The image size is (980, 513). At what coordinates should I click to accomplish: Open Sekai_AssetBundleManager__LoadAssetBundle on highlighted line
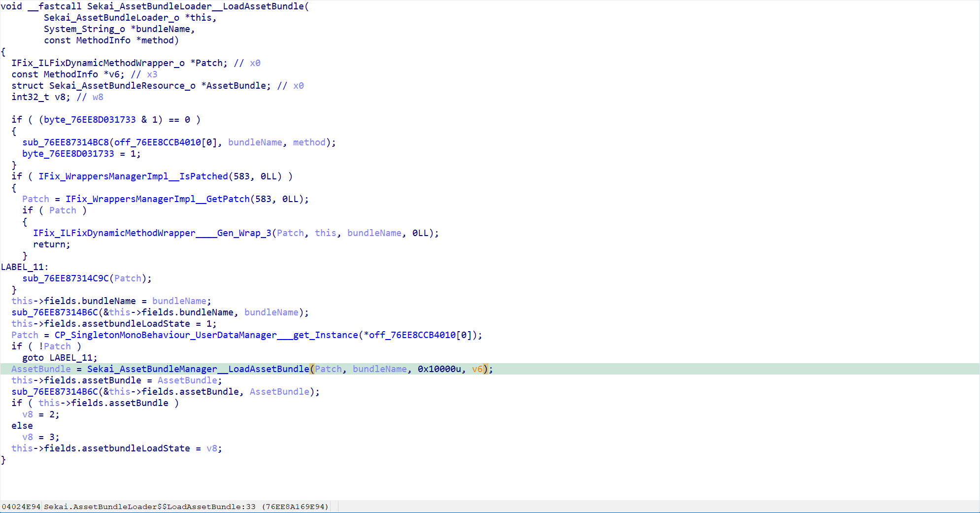pyautogui.click(x=198, y=369)
